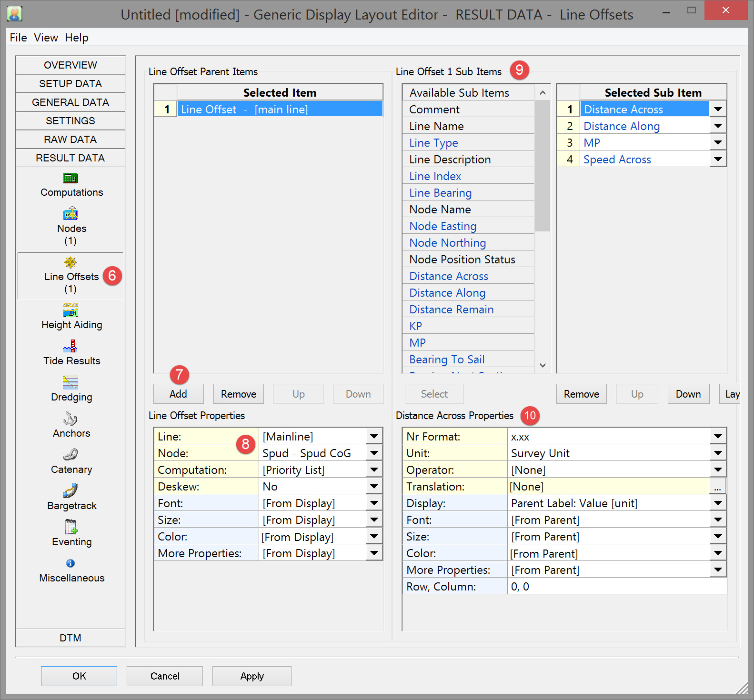Open the File menu
Viewport: 754px width, 700px height.
pos(18,38)
